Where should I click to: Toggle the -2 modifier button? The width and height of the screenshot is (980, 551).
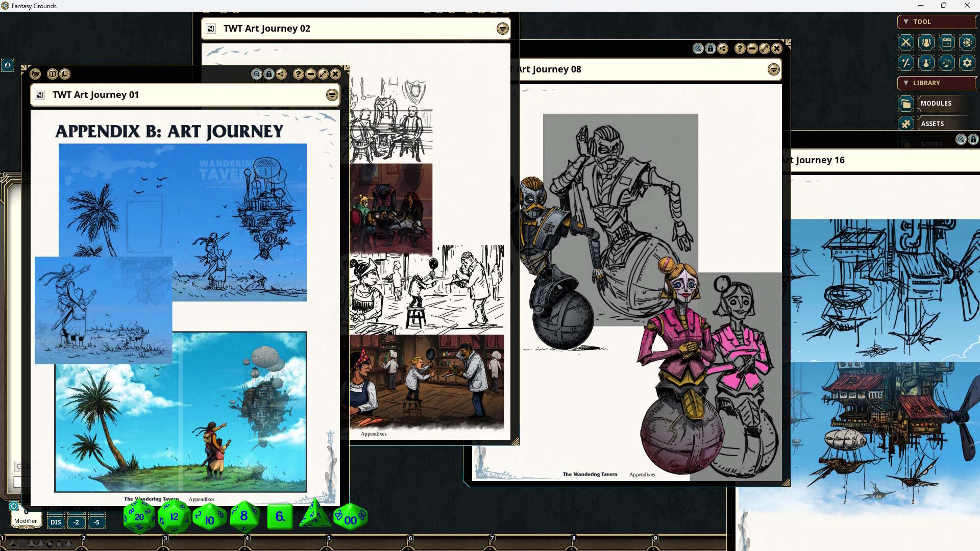pyautogui.click(x=76, y=522)
